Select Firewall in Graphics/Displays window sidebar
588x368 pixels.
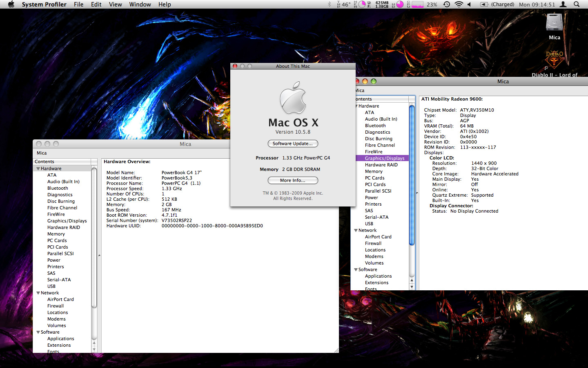(373, 243)
